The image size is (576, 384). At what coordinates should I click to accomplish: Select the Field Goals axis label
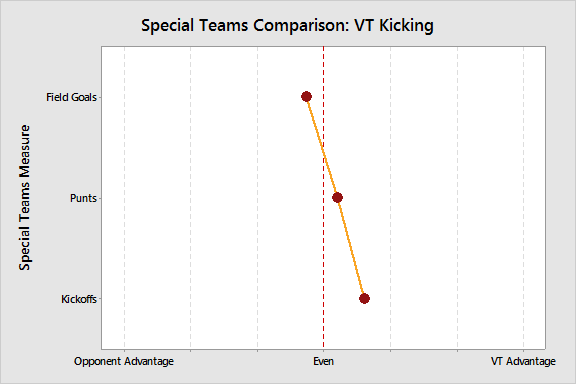(x=71, y=97)
